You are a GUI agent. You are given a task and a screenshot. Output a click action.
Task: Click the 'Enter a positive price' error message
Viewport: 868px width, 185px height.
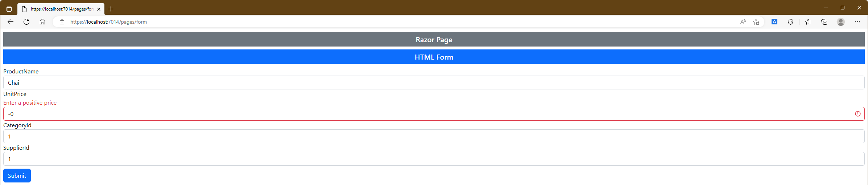click(x=30, y=102)
